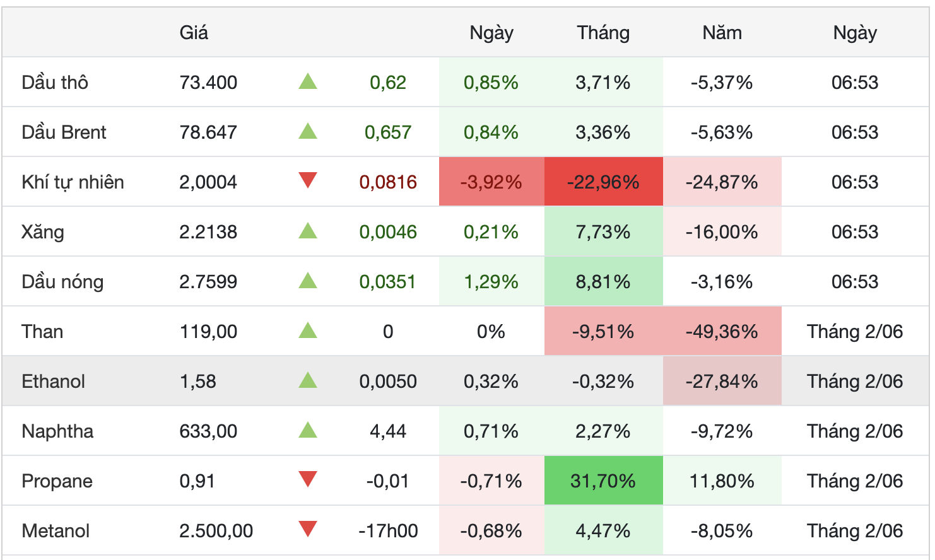
Task: Click the -9,51% monthly change for Than
Action: pyautogui.click(x=603, y=332)
